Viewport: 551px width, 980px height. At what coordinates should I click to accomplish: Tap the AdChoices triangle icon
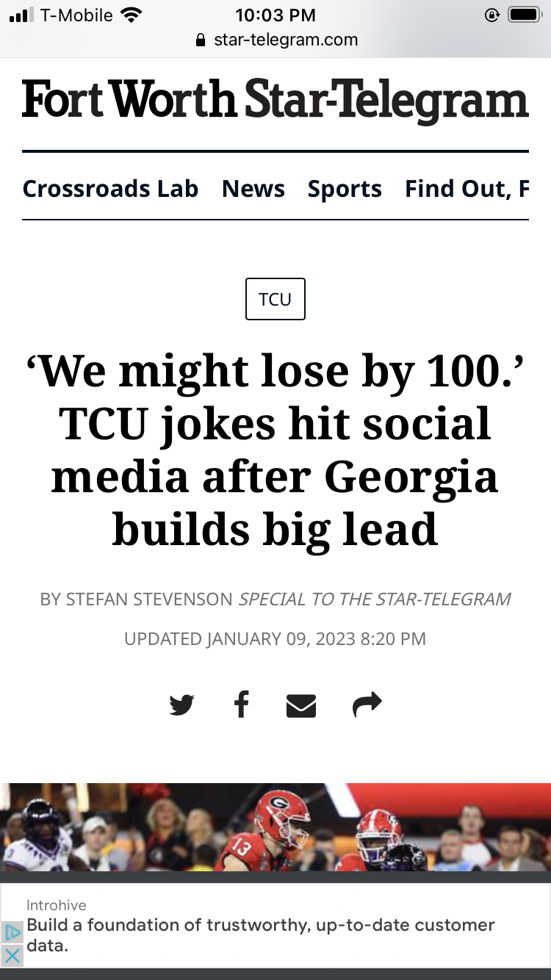(12, 933)
